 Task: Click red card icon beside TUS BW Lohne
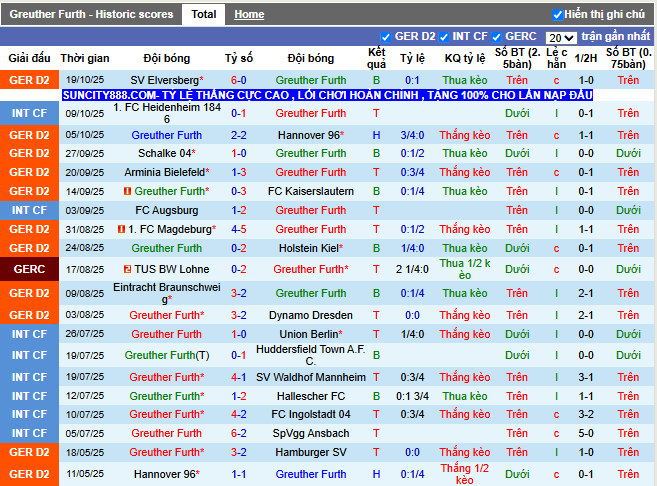point(127,269)
